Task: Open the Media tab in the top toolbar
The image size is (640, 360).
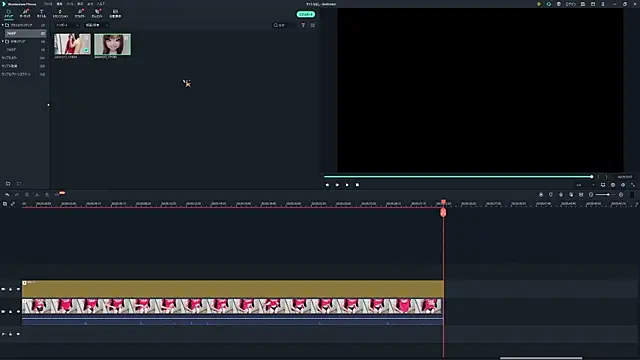Action: (x=9, y=13)
